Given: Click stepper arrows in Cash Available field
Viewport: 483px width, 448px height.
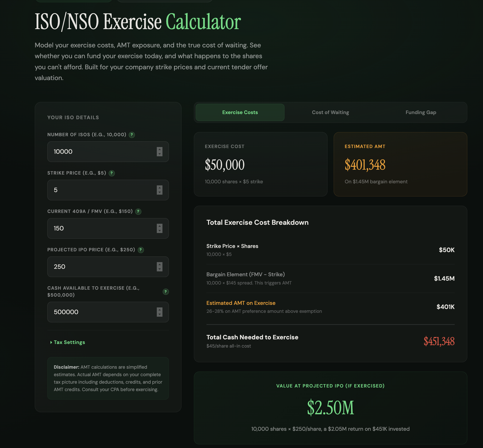Looking at the screenshot, I should 160,312.
